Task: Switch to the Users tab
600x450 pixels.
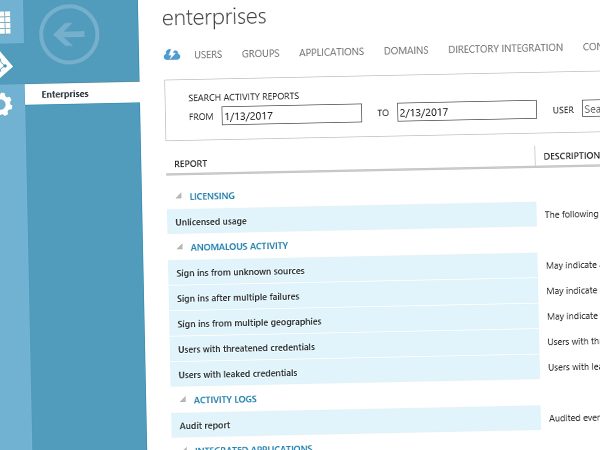Action: coord(208,54)
